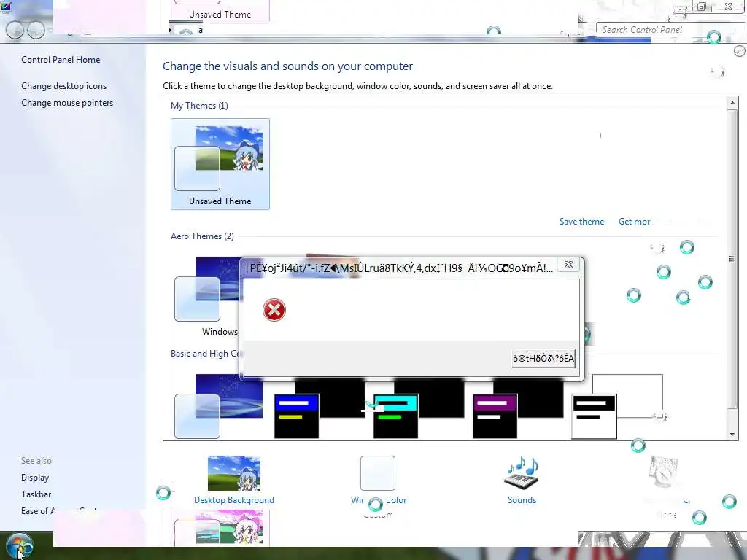Click the Basic and High Contrast group header

click(206, 354)
